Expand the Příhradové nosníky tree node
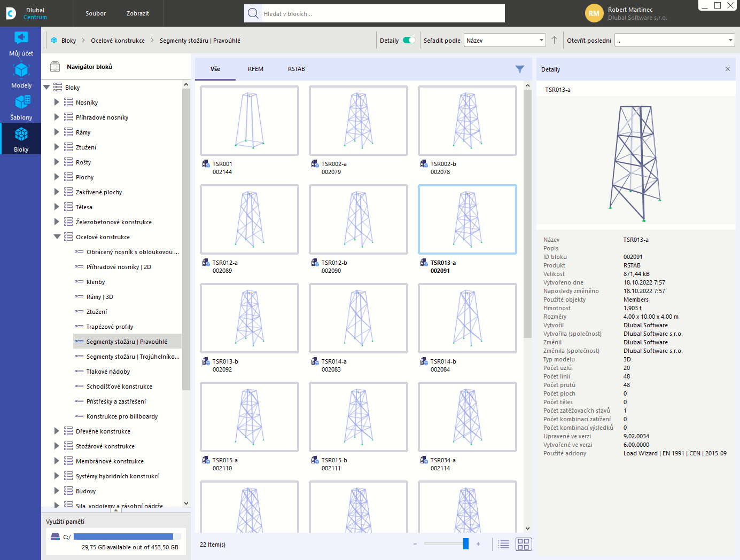Screen dimensions: 740x560 [x=57, y=117]
